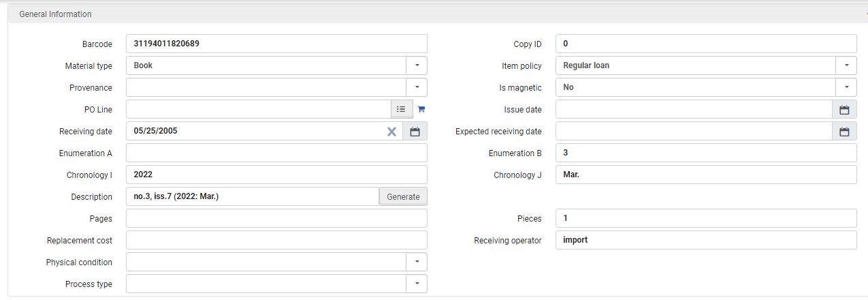Open the Is magnetic dropdown
This screenshot has height=300, width=868.
846,87
